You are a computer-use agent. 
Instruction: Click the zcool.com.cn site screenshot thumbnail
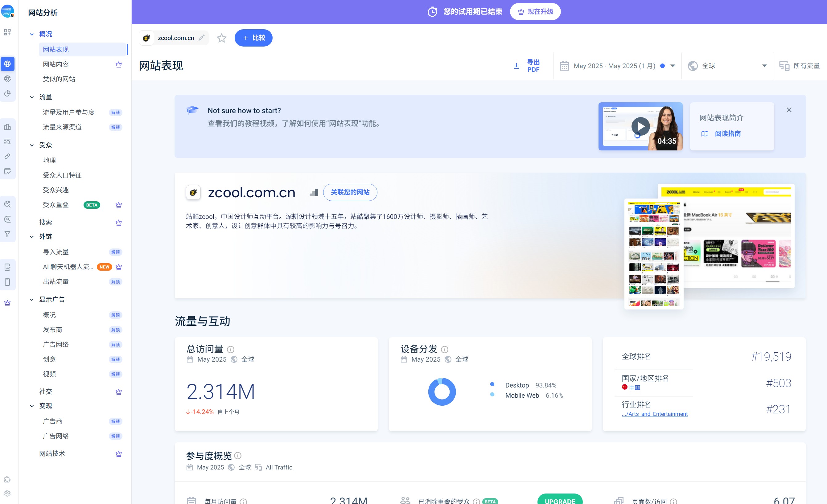pos(709,246)
